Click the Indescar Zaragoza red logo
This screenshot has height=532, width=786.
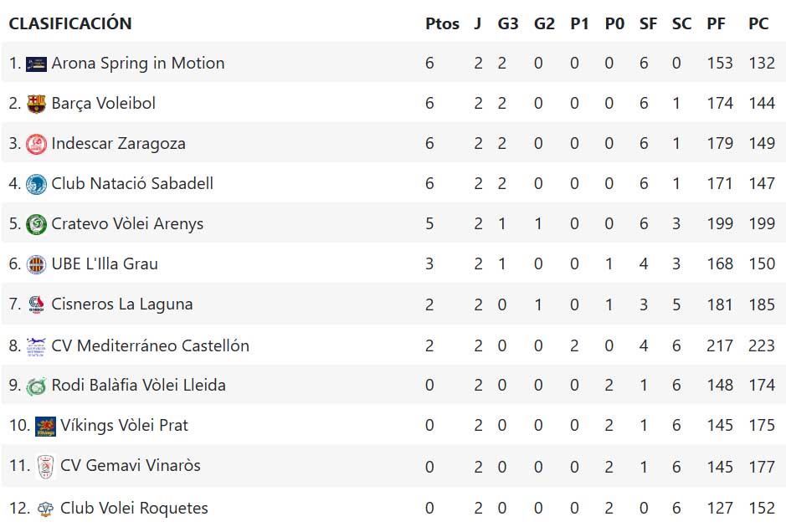pos(36,144)
